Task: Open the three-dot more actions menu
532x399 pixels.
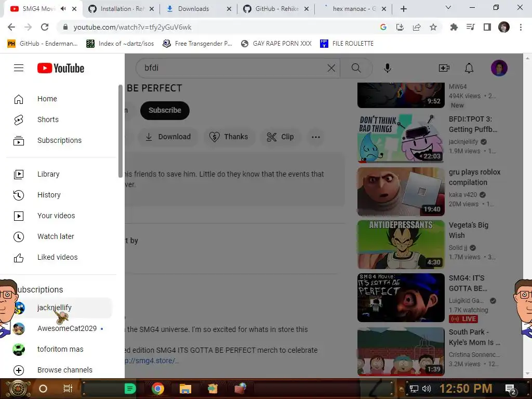Action: 316,137
